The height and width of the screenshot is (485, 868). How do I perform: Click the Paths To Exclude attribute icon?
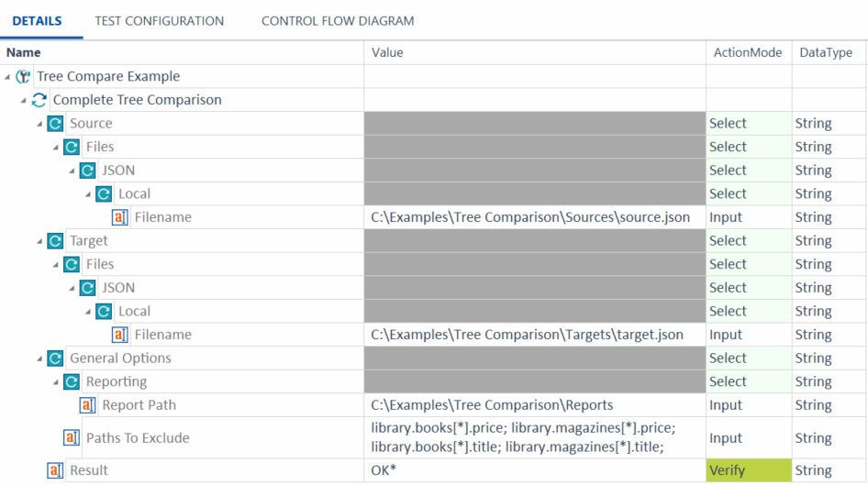click(x=72, y=438)
